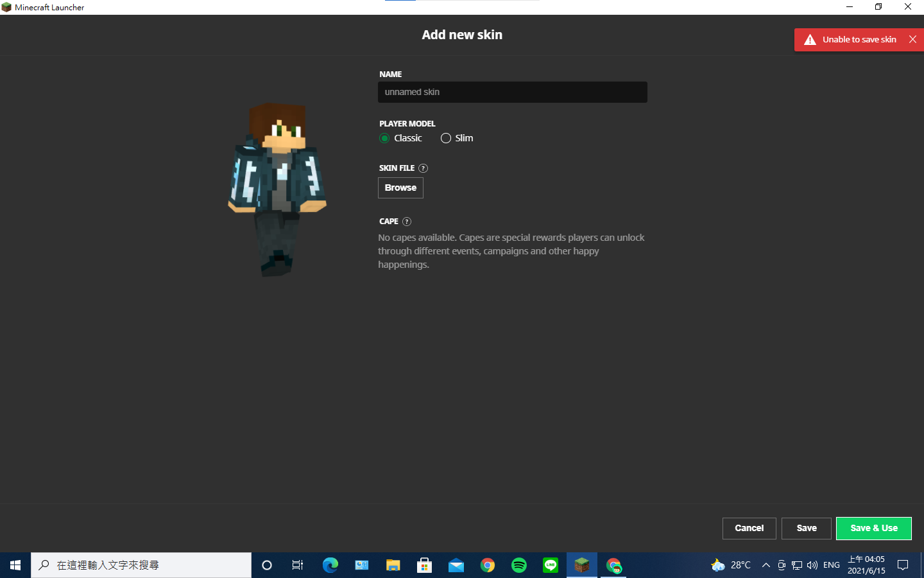The width and height of the screenshot is (924, 578).
Task: Open Cortana from the taskbar
Action: [x=267, y=565]
